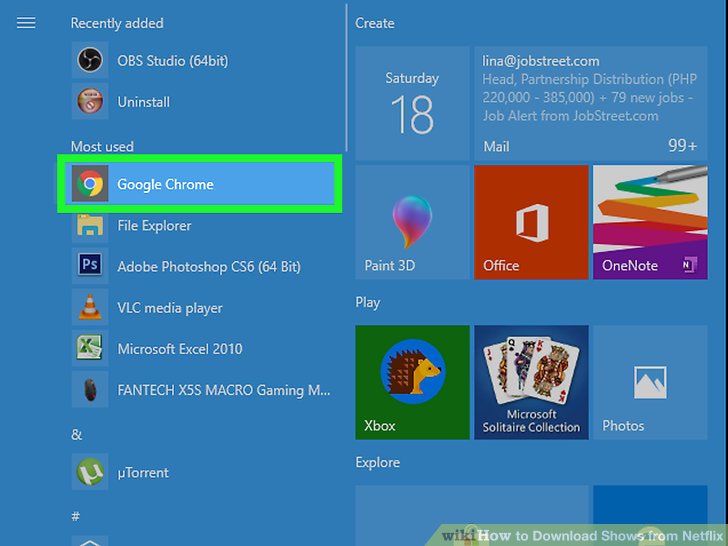Image resolution: width=728 pixels, height=546 pixels.
Task: Open the Office tile
Action: (x=531, y=222)
